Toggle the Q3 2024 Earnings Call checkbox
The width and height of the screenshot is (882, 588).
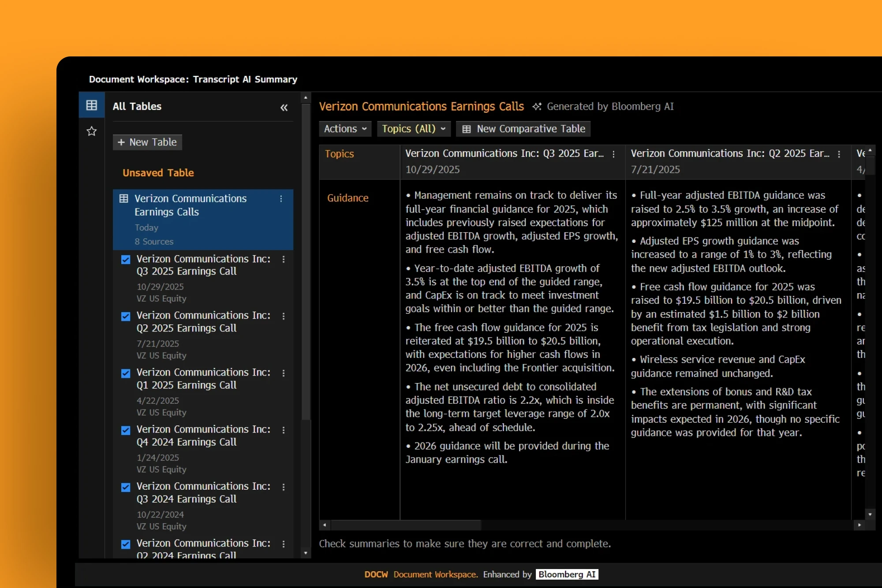coord(126,487)
